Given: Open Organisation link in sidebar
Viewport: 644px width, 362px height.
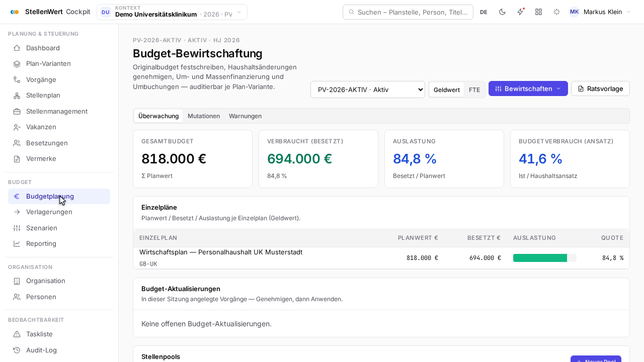Looking at the screenshot, I should [59, 281].
